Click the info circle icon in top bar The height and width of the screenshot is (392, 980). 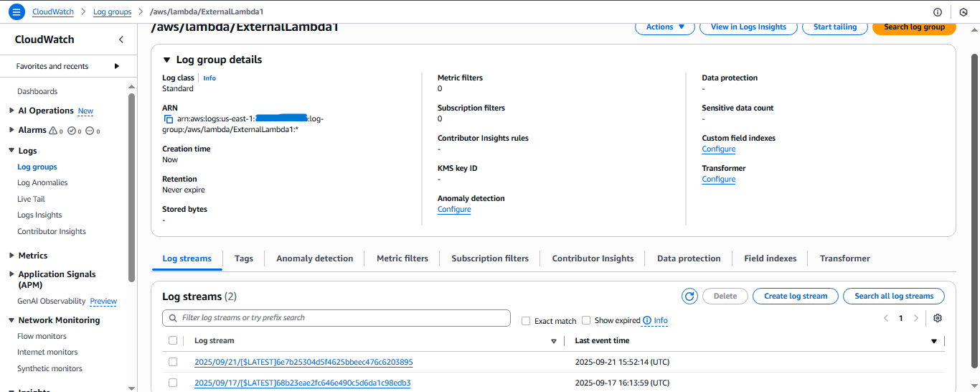[x=938, y=12]
